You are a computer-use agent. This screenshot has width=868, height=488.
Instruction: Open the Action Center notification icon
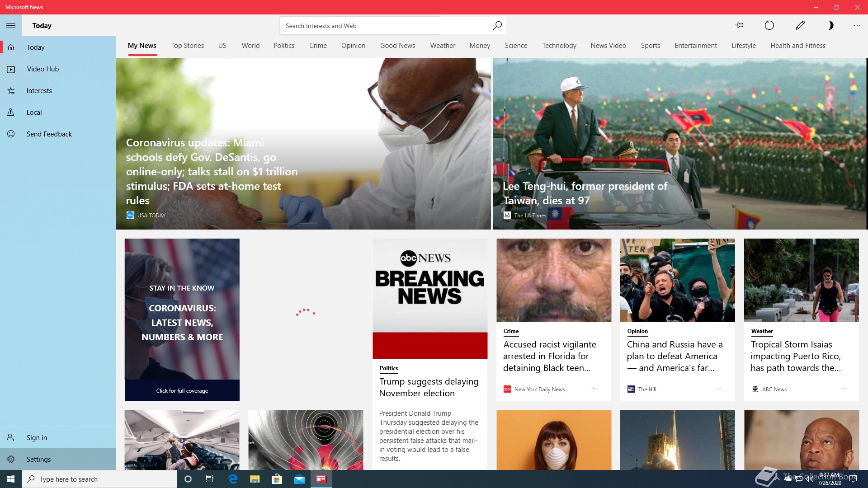853,479
